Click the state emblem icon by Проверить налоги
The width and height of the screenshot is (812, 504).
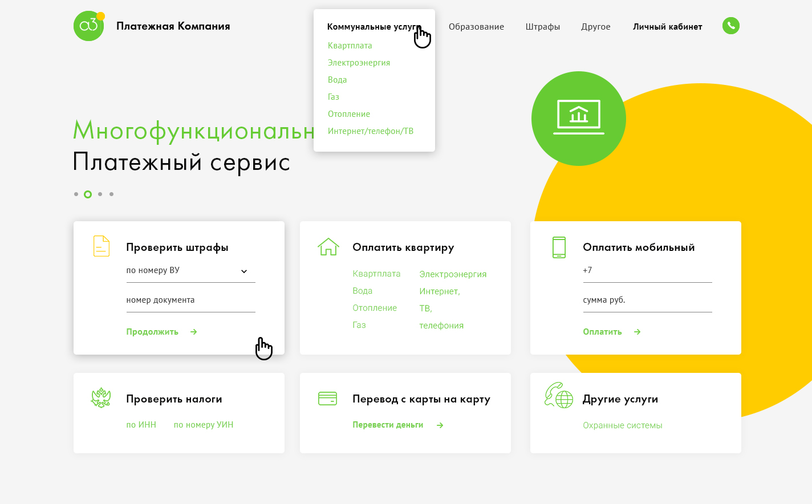[x=101, y=397]
